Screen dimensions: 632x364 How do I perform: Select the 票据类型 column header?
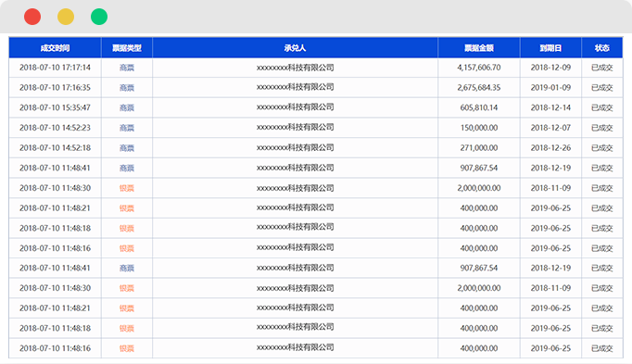point(127,48)
